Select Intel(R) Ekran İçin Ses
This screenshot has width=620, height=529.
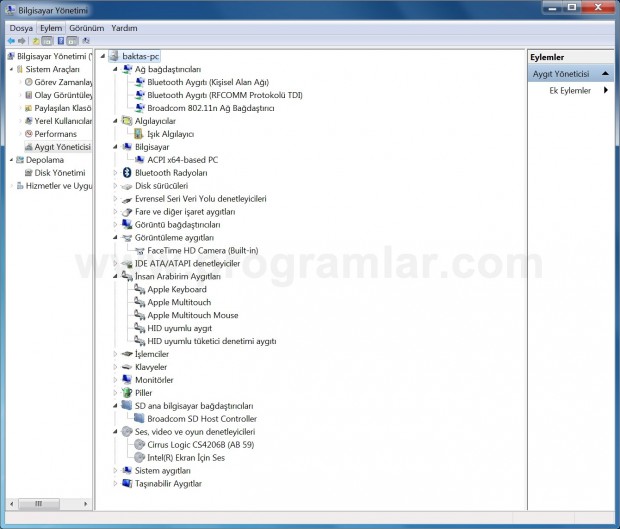(x=186, y=458)
